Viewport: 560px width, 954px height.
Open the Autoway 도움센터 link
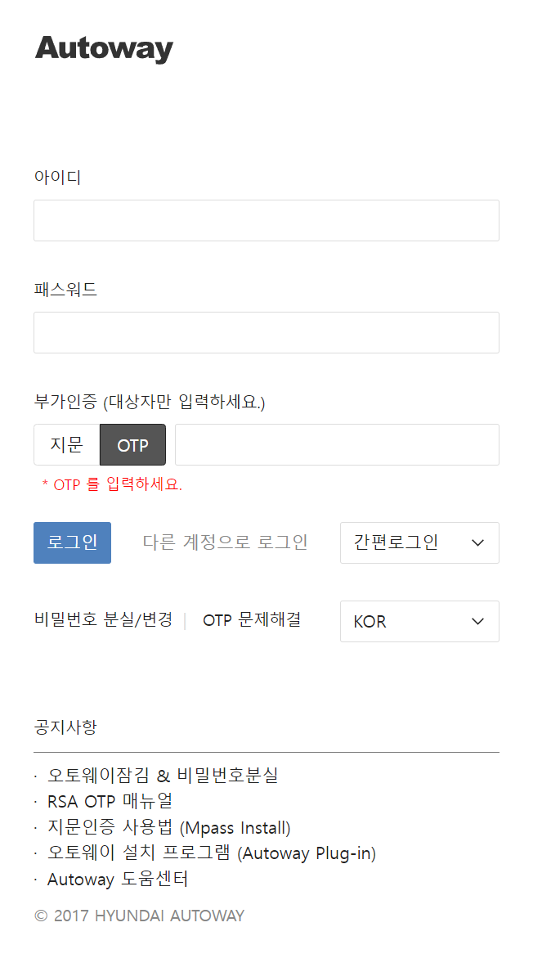tap(117, 880)
